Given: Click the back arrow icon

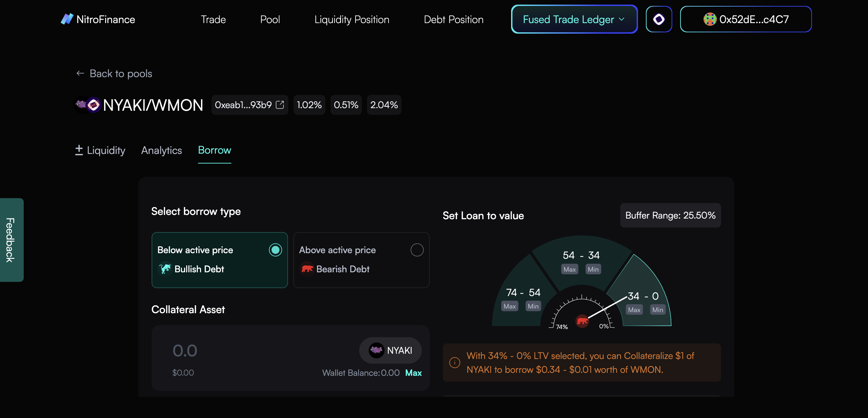Looking at the screenshot, I should coord(80,73).
